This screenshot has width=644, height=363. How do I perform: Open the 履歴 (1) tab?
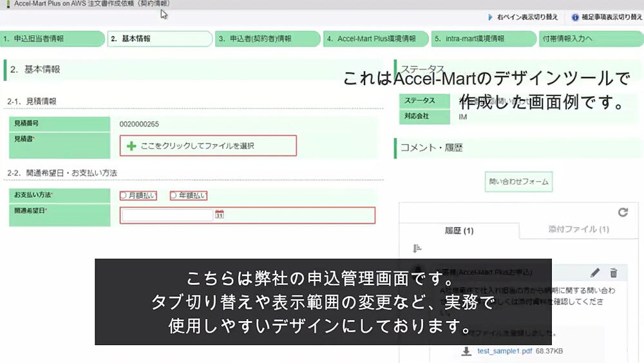point(459,230)
